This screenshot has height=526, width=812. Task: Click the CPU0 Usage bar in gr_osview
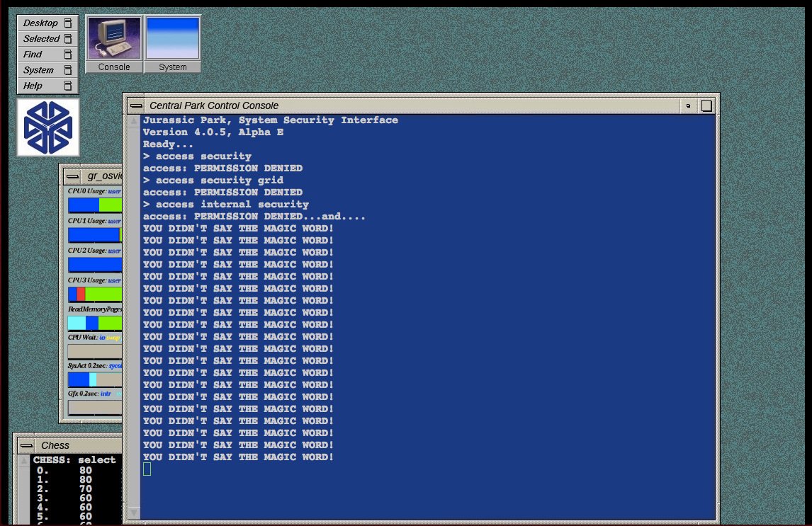tap(94, 203)
